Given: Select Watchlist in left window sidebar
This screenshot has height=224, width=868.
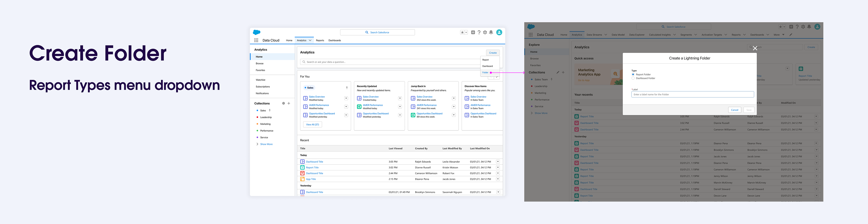Looking at the screenshot, I should coord(260,80).
